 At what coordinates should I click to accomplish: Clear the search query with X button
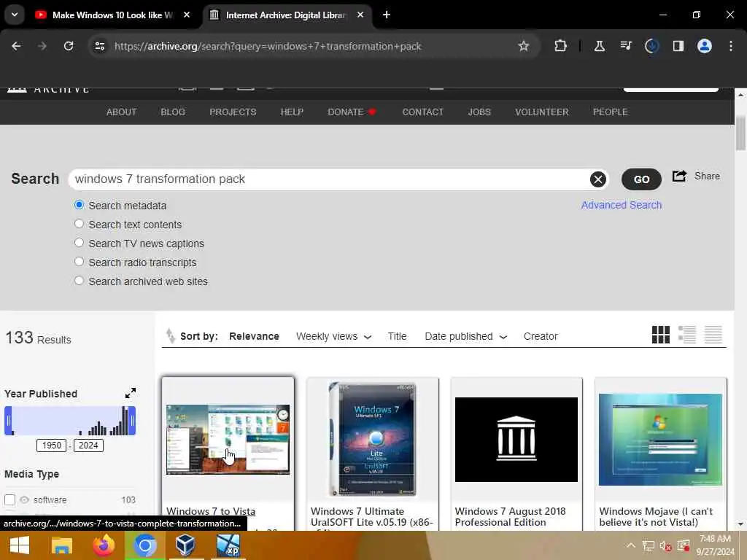click(598, 179)
